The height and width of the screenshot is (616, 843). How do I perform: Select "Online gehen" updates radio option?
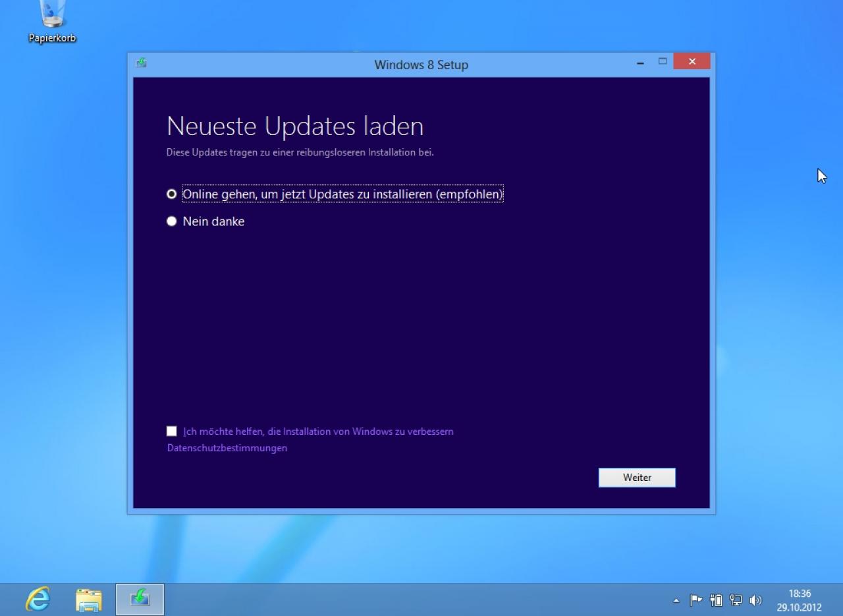[x=172, y=194]
